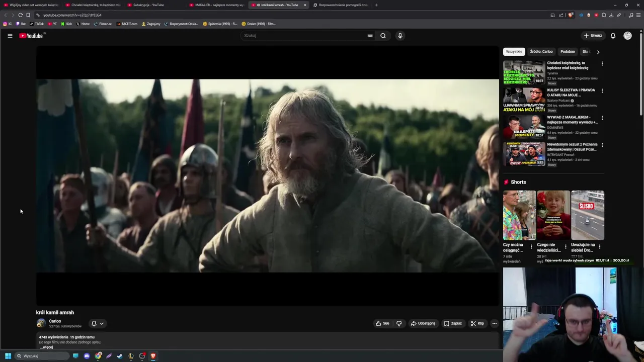Open the Czego nie wiedzieliści short
This screenshot has width=644, height=362.
[553, 215]
